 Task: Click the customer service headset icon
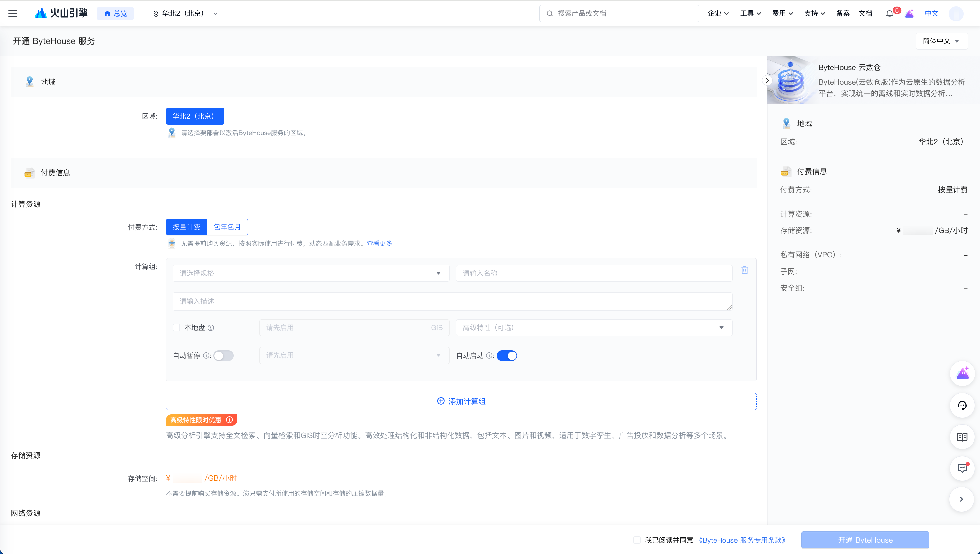pyautogui.click(x=962, y=405)
